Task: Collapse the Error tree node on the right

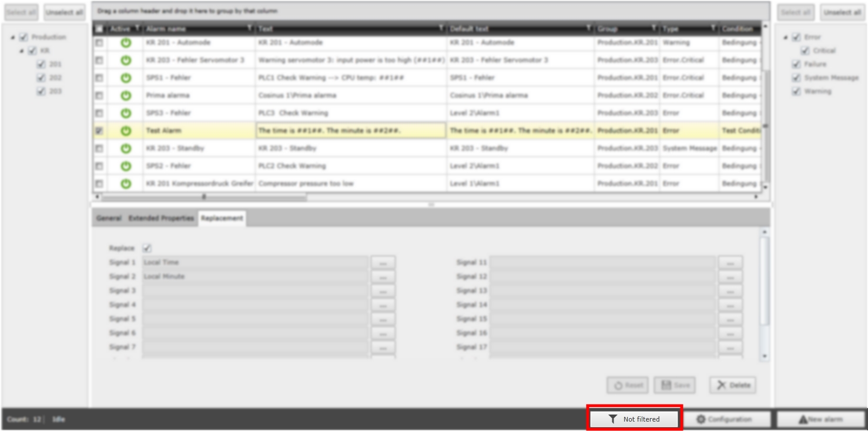Action: pyautogui.click(x=786, y=38)
